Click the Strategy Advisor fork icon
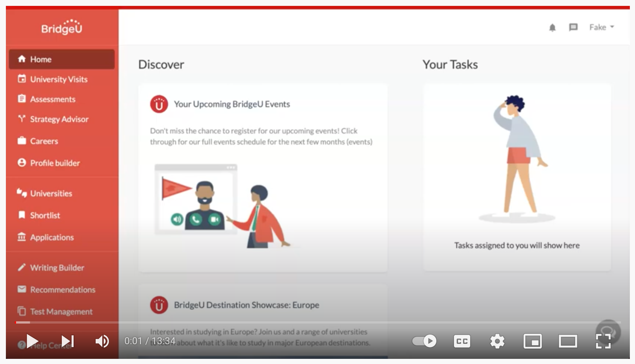635x364 pixels. tap(22, 118)
